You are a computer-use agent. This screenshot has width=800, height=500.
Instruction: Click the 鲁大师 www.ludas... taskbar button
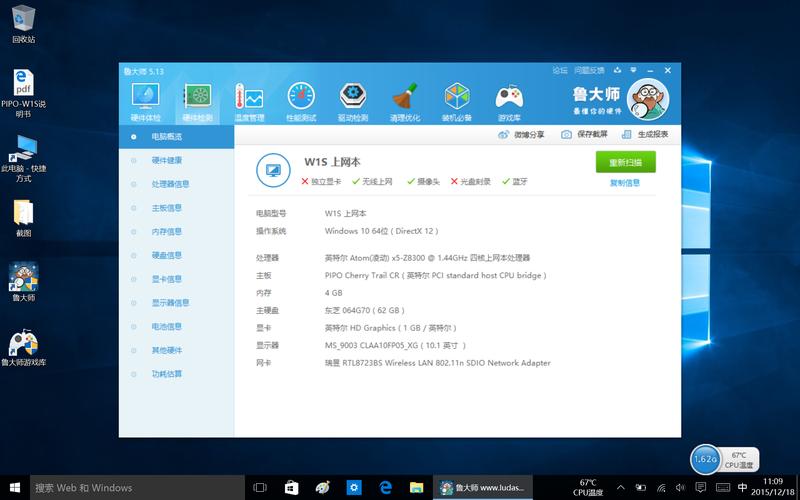pyautogui.click(x=483, y=488)
